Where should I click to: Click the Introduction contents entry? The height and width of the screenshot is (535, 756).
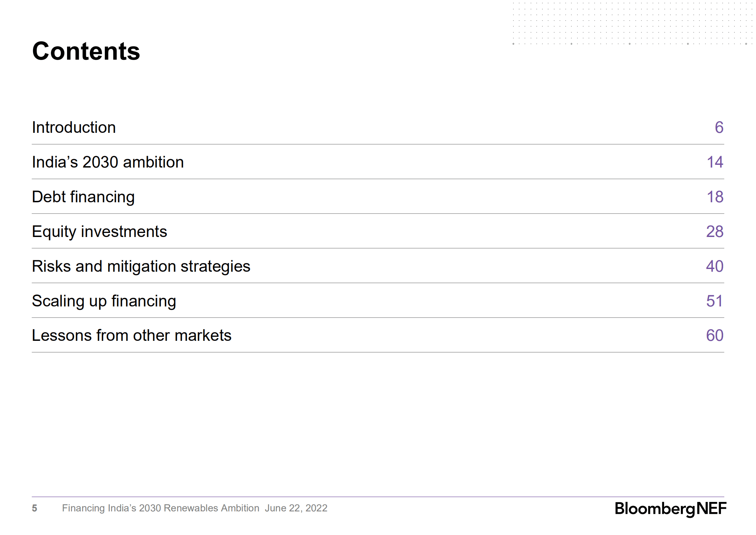click(74, 127)
